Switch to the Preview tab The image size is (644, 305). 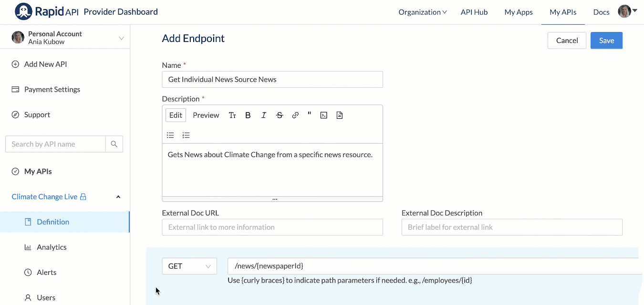click(x=206, y=115)
